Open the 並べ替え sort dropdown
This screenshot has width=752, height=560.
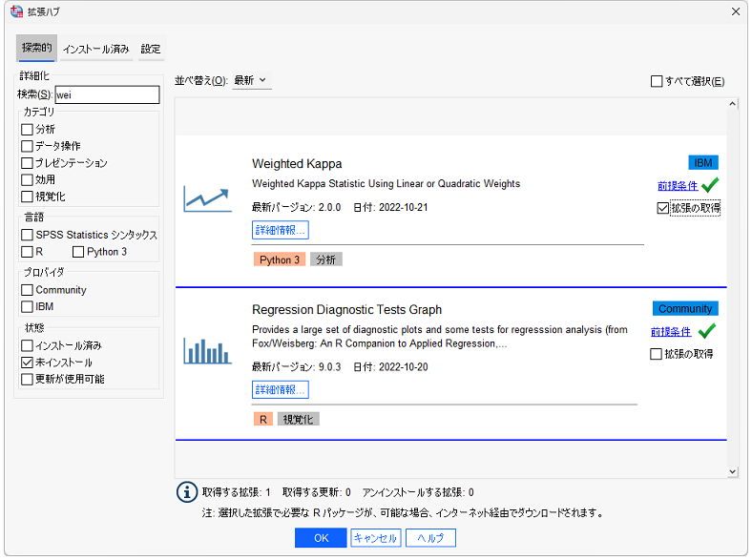click(250, 81)
